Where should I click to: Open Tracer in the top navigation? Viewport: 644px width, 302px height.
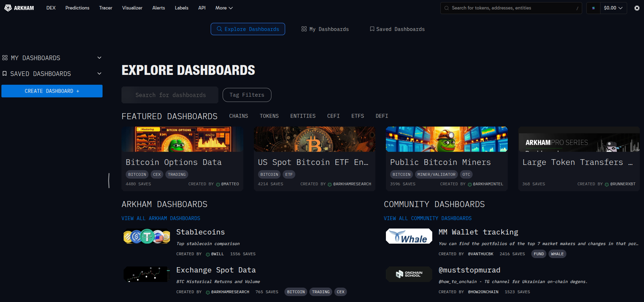[106, 8]
